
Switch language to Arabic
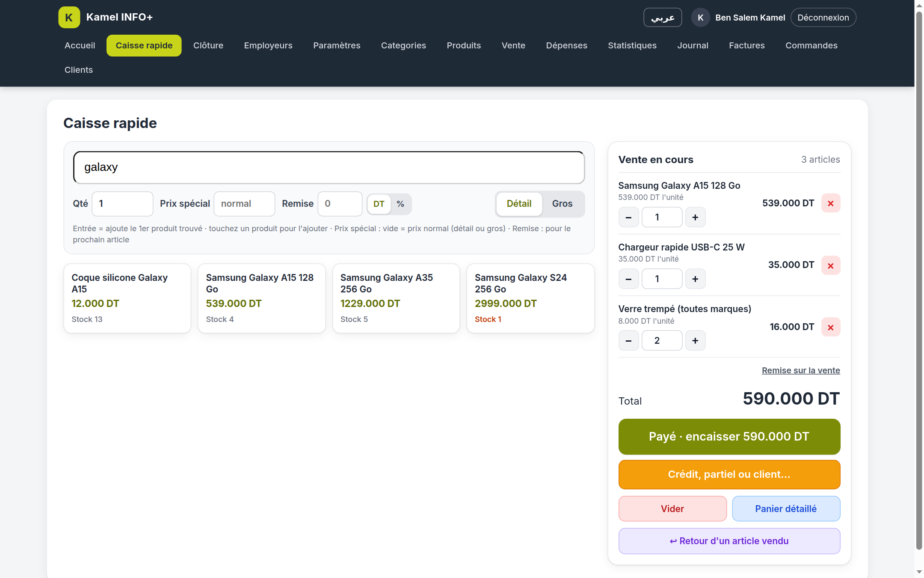663,18
